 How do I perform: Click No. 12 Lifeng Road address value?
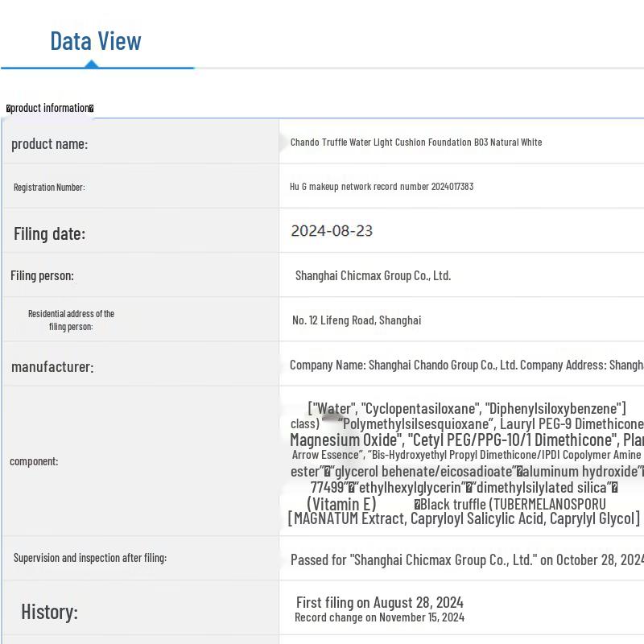[x=357, y=320]
